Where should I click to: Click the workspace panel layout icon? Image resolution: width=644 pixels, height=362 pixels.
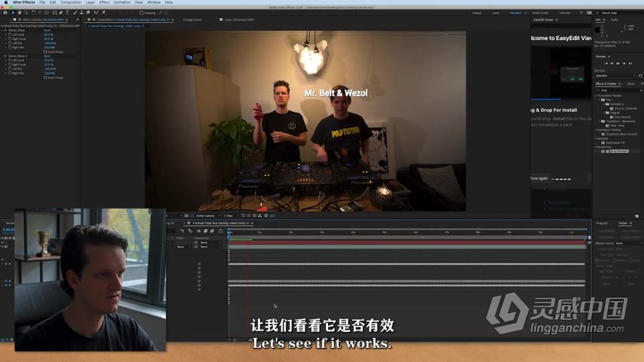pyautogui.click(x=590, y=13)
